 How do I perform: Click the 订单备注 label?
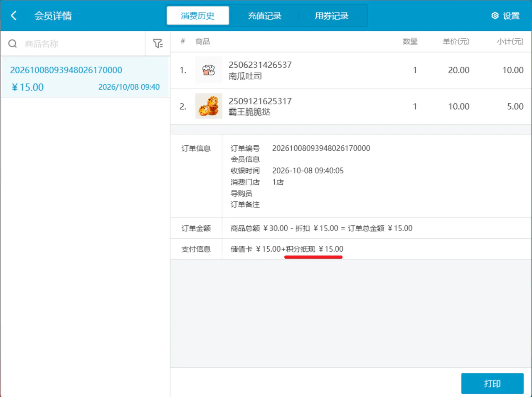pyautogui.click(x=245, y=204)
